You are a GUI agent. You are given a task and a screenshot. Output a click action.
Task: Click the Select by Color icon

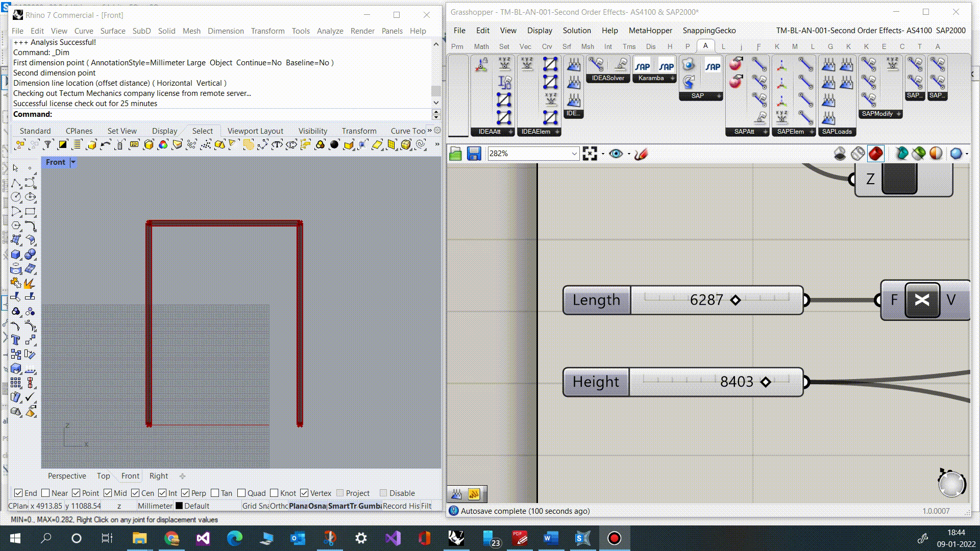tap(163, 145)
